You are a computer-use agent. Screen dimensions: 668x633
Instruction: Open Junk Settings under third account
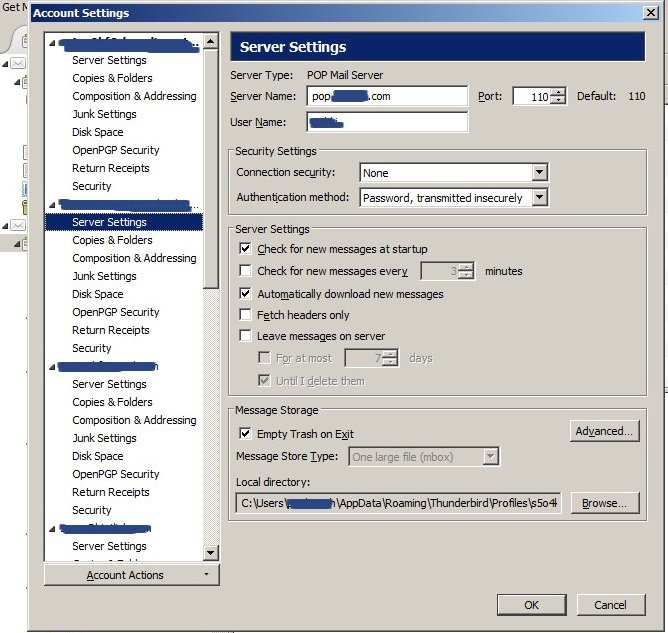coord(104,438)
